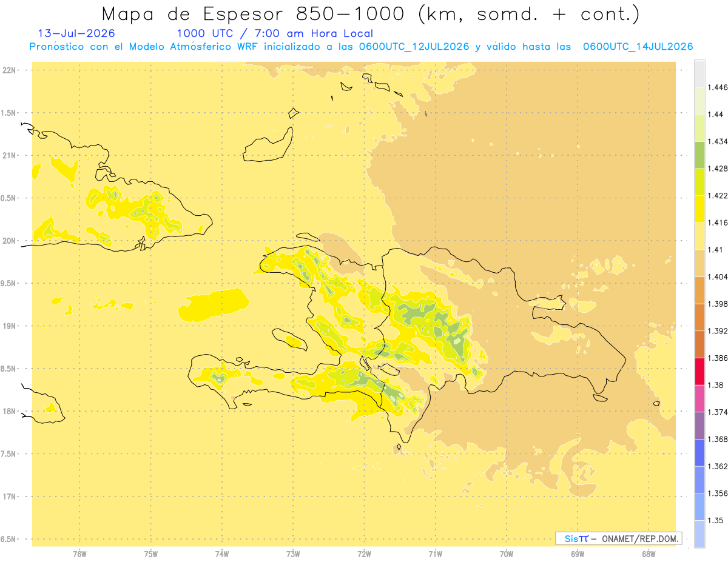This screenshot has height=562, width=728.
Task: Click the gray legend band above 1.446
Action: pos(699,73)
